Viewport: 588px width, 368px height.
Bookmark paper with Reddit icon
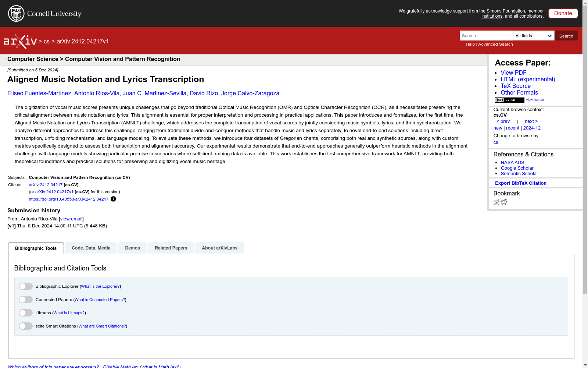[504, 202]
